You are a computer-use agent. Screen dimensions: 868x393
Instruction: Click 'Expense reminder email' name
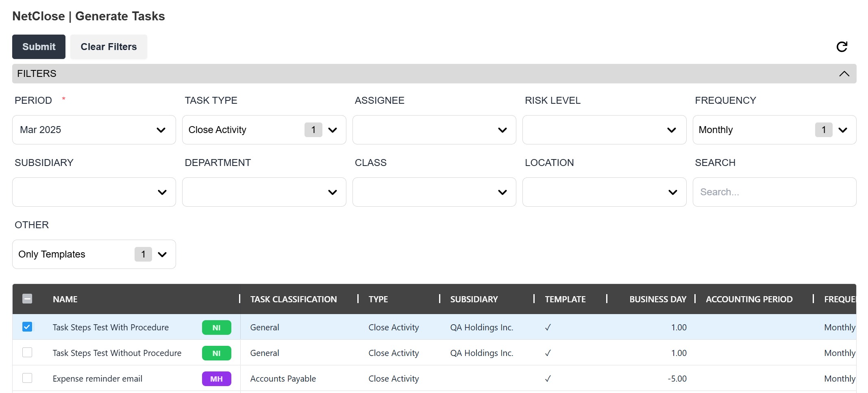pyautogui.click(x=98, y=379)
